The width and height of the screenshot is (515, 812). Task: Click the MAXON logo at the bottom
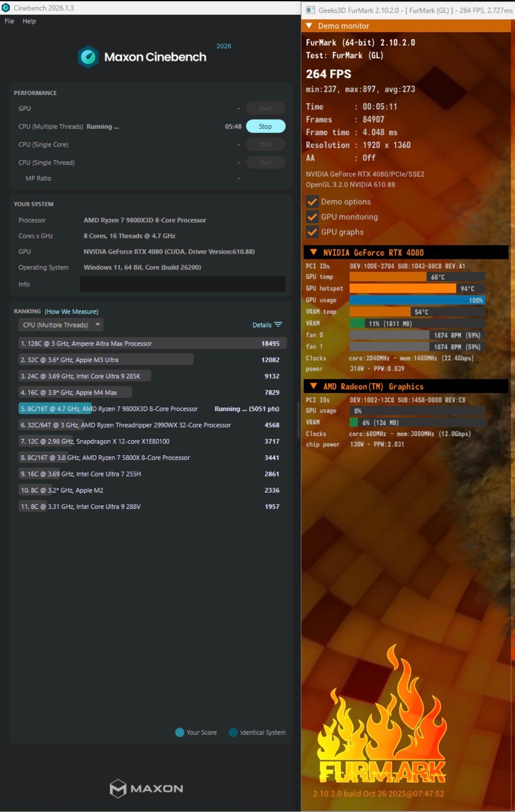click(146, 789)
